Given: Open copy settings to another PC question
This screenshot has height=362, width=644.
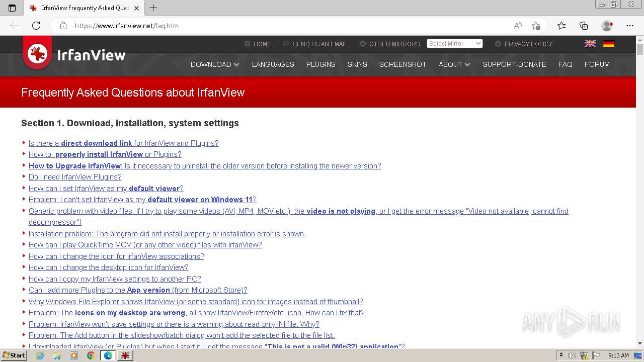Looking at the screenshot, I should 115,279.
